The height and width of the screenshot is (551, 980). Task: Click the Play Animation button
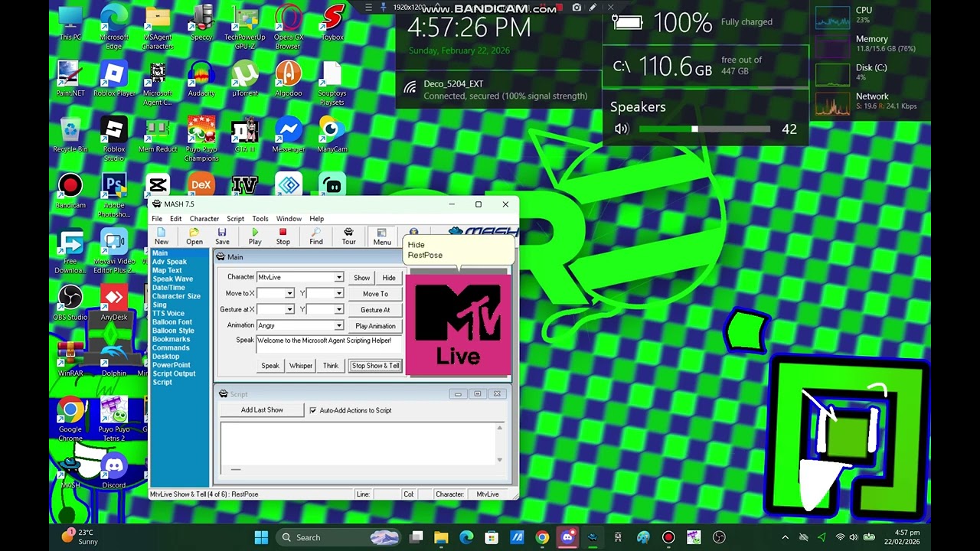pyautogui.click(x=375, y=326)
